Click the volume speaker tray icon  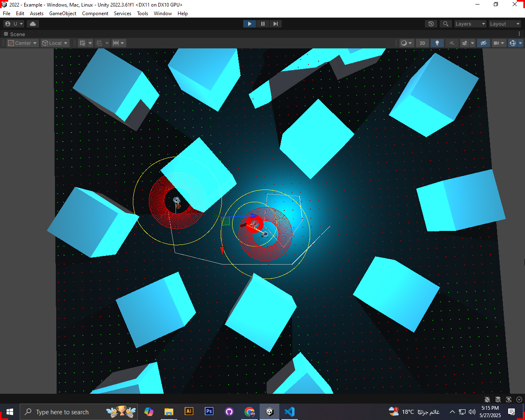coord(472,412)
